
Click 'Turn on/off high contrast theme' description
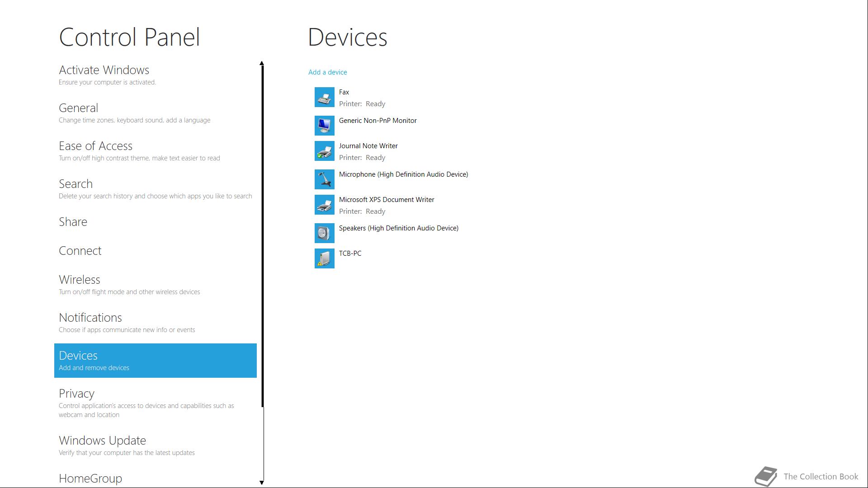pyautogui.click(x=139, y=158)
